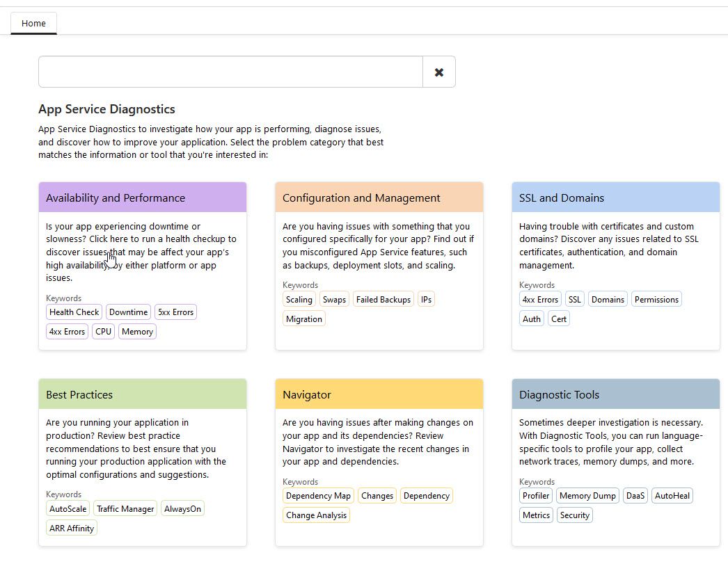The height and width of the screenshot is (564, 728).
Task: Click the Dependency Map keyword tag
Action: [318, 496]
